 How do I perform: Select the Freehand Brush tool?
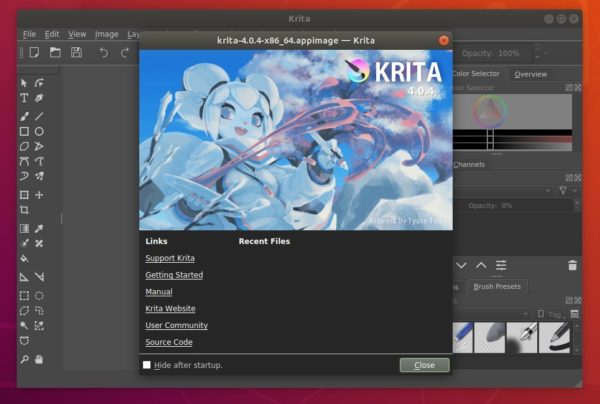click(x=24, y=116)
